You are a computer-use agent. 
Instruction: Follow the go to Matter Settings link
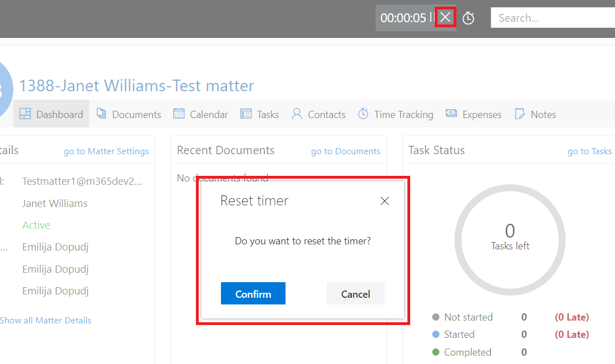pos(106,151)
